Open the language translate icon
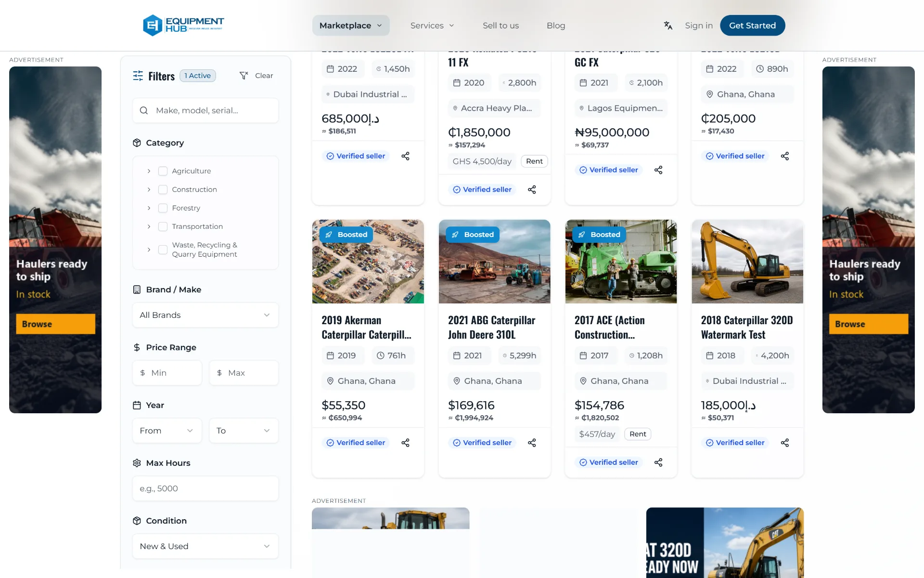Image resolution: width=924 pixels, height=578 pixels. pyautogui.click(x=668, y=26)
